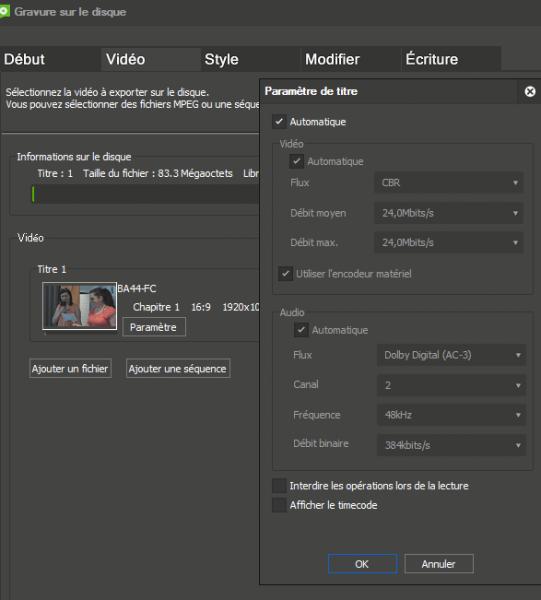The image size is (541, 600).
Task: Toggle Automatique checkbox in Vidéo group
Action: [x=297, y=161]
